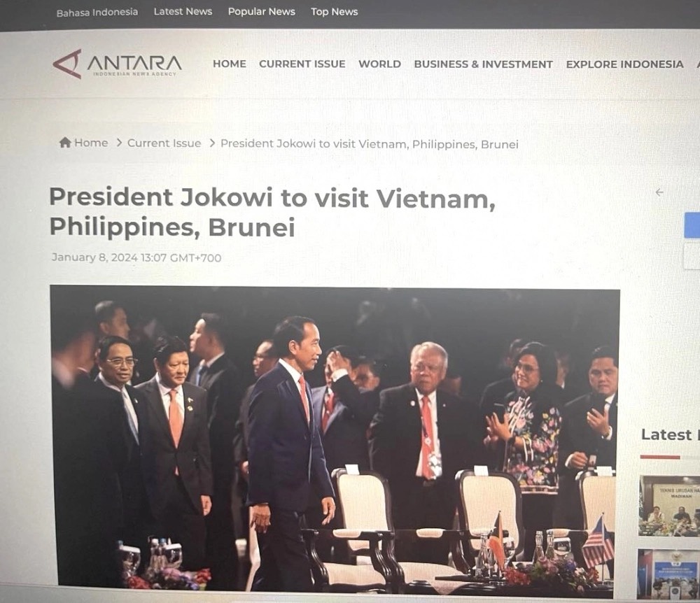
Task: Open the Top News link
Action: click(x=335, y=12)
